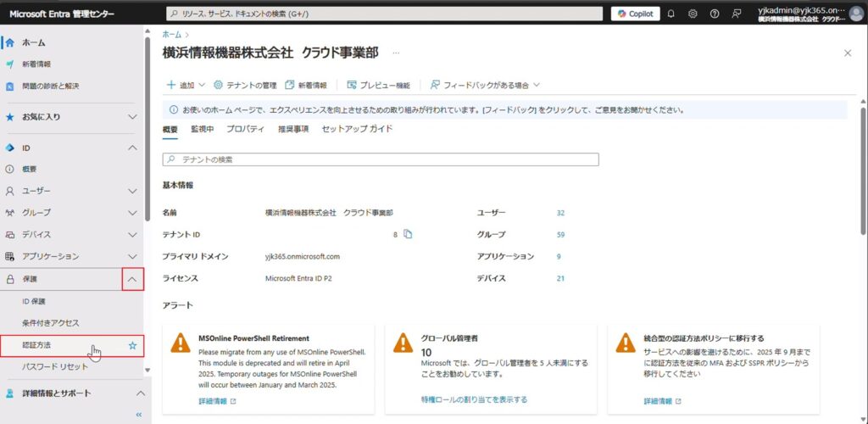Click the 問題の診断と解決 sidebar icon
Viewport: 868px width, 424px height.
tap(9, 86)
